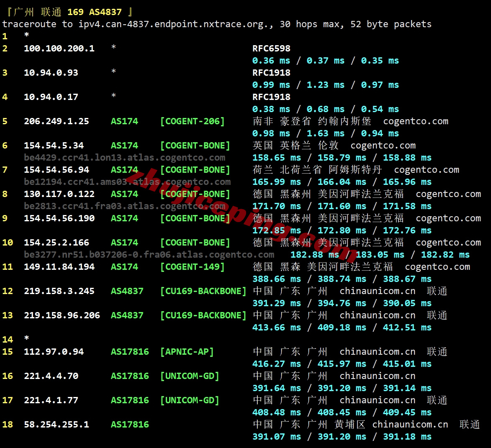Click latency value 388.66 ms

coord(277,279)
